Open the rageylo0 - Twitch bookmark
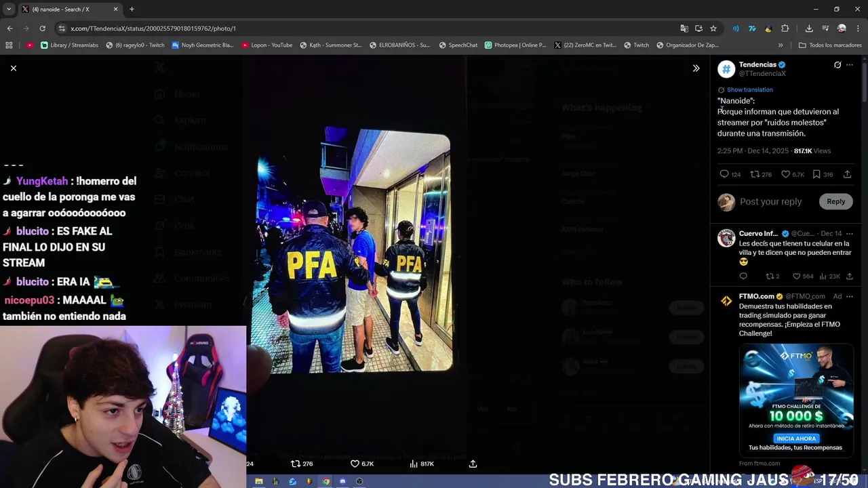 pos(135,45)
